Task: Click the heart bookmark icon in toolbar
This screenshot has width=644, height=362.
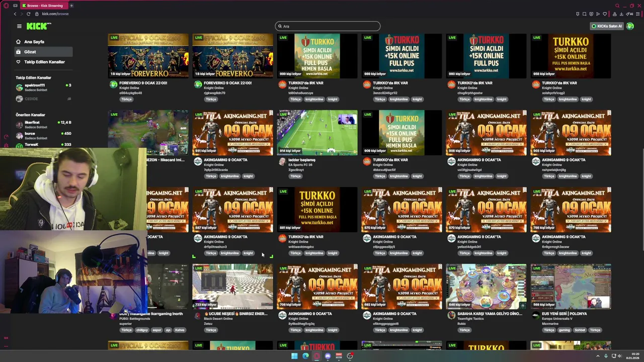Action: coord(605,14)
